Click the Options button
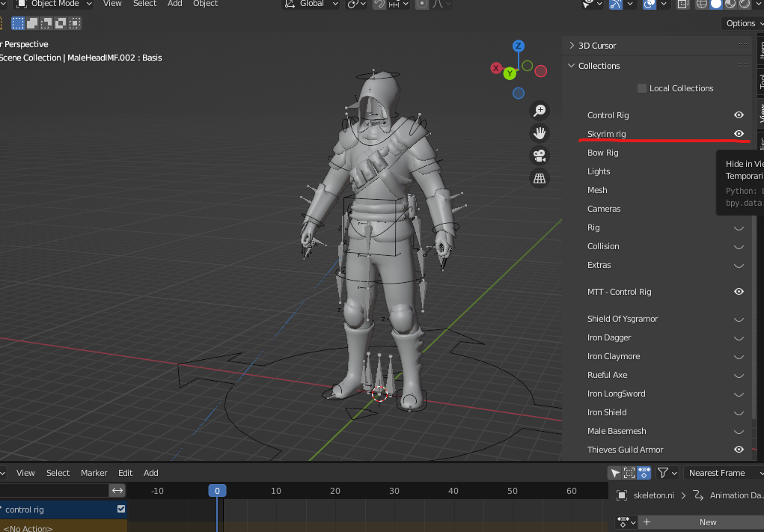The image size is (764, 532). pos(741,23)
